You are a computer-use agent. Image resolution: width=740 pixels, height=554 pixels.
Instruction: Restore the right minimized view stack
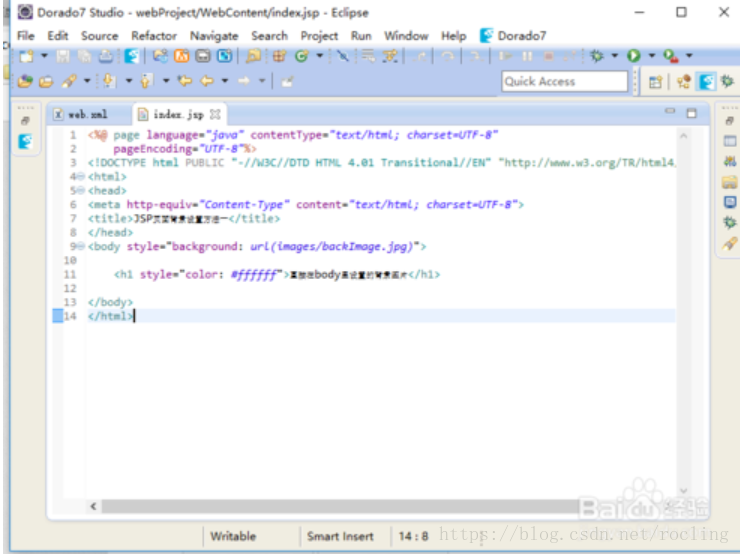pos(730,121)
